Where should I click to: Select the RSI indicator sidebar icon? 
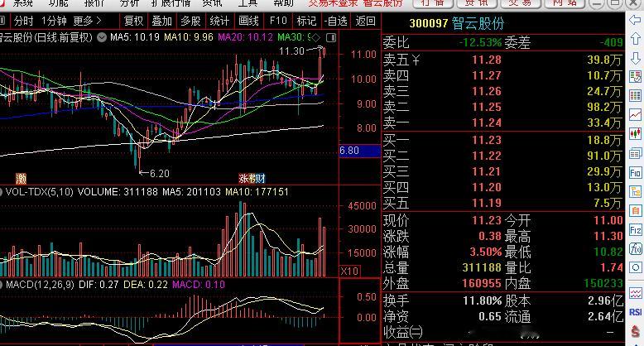point(635,312)
